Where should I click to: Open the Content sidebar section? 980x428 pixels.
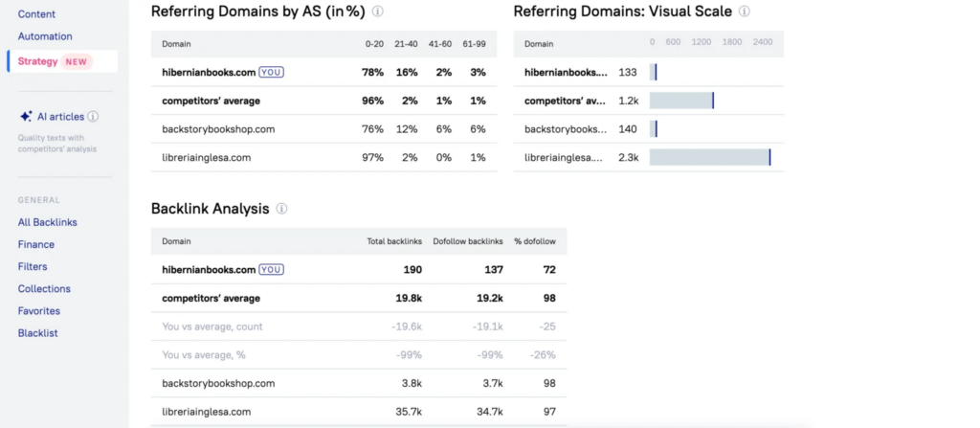[x=36, y=14]
